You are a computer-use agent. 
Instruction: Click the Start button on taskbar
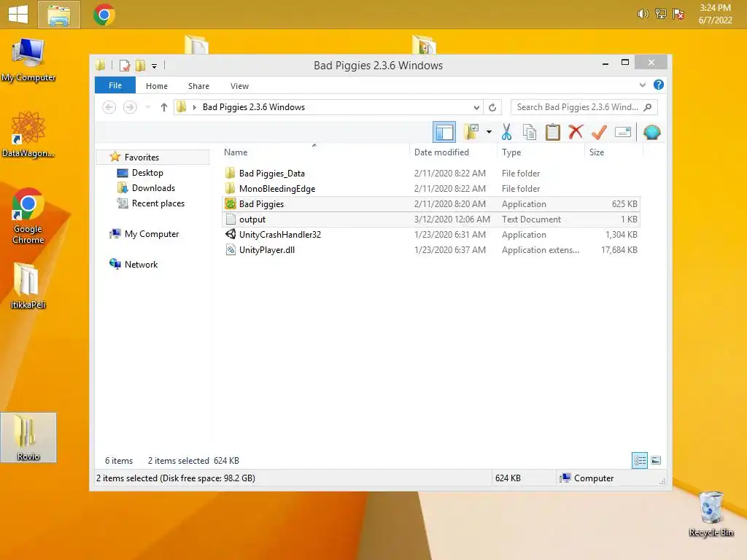[x=18, y=15]
